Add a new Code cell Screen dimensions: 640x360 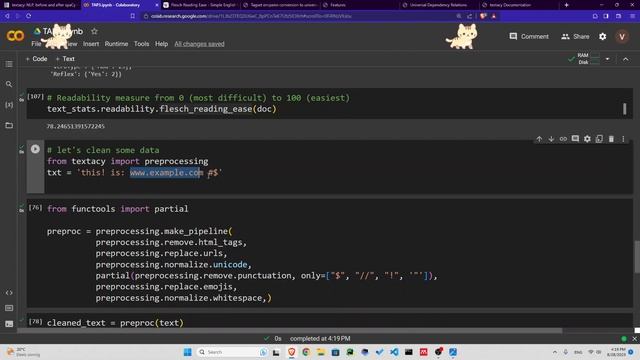(36, 59)
